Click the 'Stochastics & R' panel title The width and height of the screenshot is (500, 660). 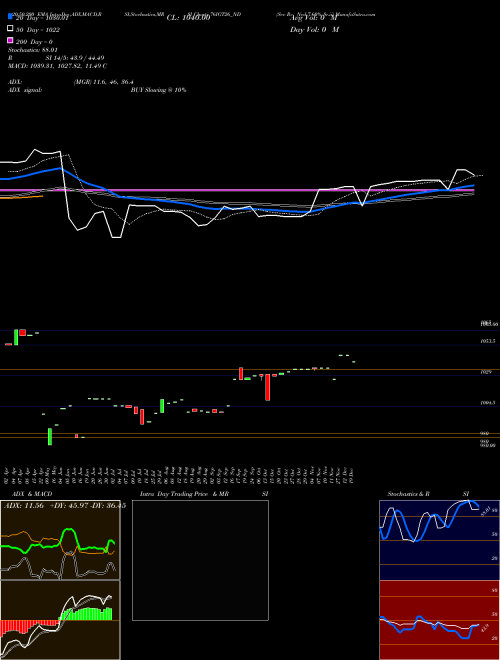click(408, 493)
